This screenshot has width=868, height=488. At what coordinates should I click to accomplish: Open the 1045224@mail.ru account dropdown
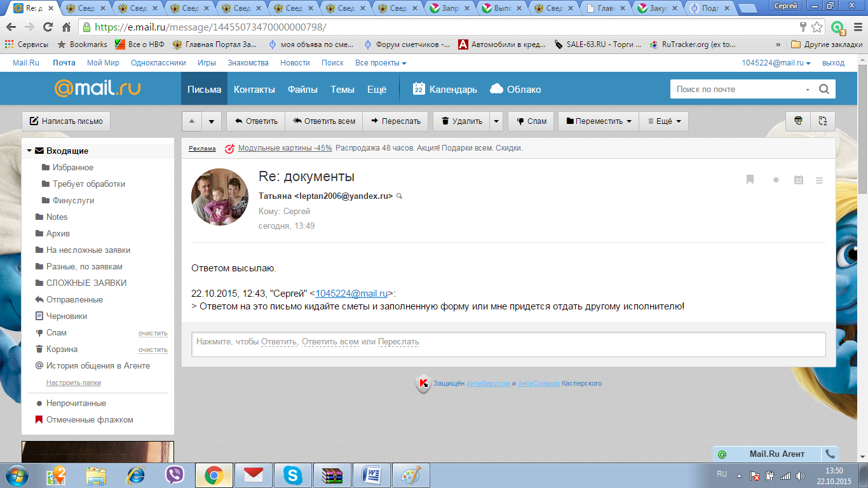tap(776, 63)
